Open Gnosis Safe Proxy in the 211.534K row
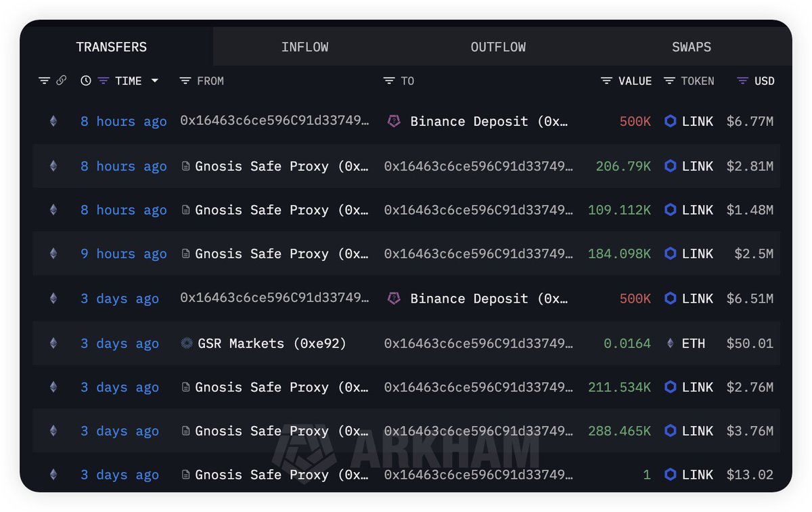This screenshot has height=512, width=812. [282, 387]
